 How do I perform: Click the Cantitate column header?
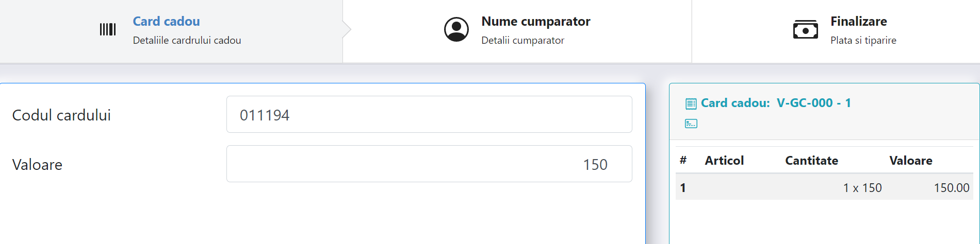coord(811,161)
